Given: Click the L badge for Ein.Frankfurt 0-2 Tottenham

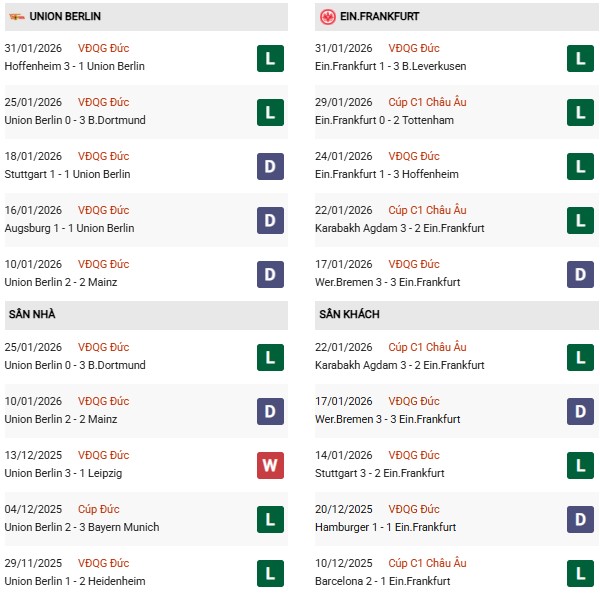Looking at the screenshot, I should (579, 112).
